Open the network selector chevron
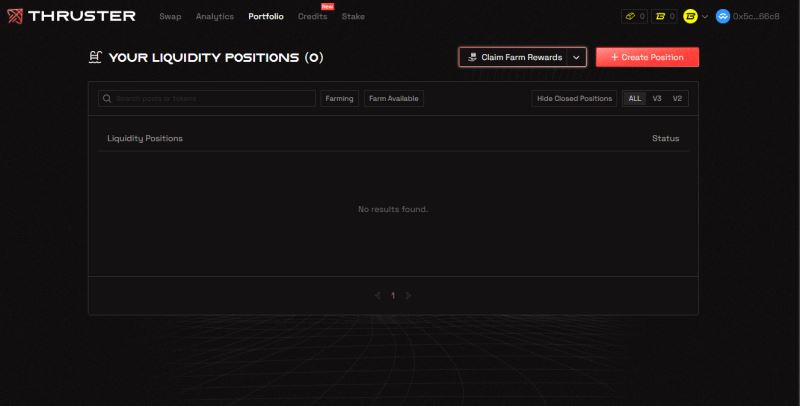The width and height of the screenshot is (800, 406). 705,17
